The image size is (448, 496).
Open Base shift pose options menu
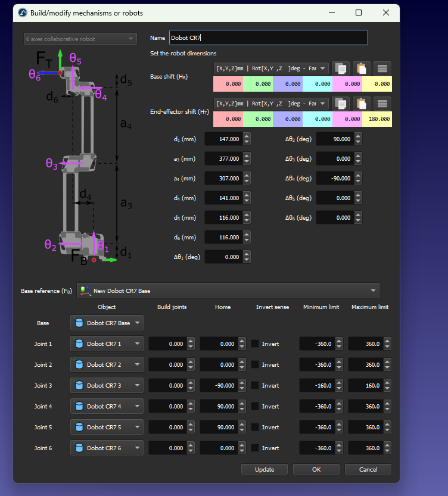382,68
